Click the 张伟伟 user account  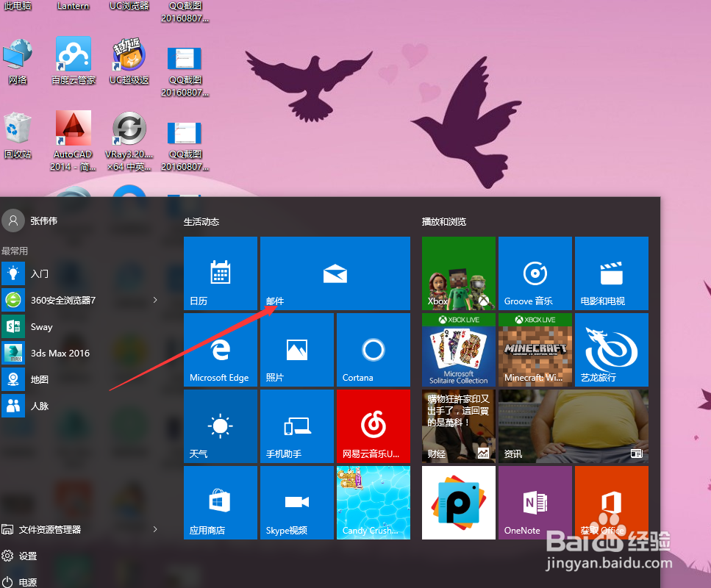[x=30, y=220]
